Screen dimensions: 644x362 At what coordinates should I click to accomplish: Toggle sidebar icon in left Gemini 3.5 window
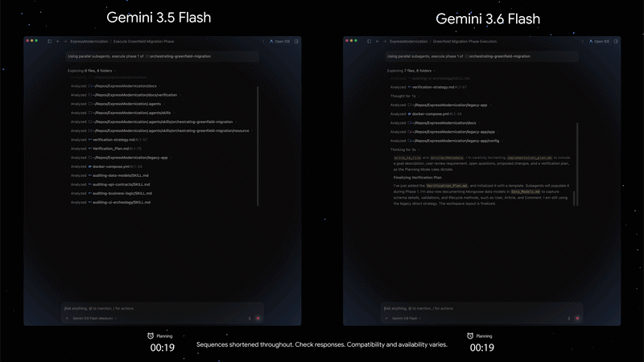[x=50, y=41]
